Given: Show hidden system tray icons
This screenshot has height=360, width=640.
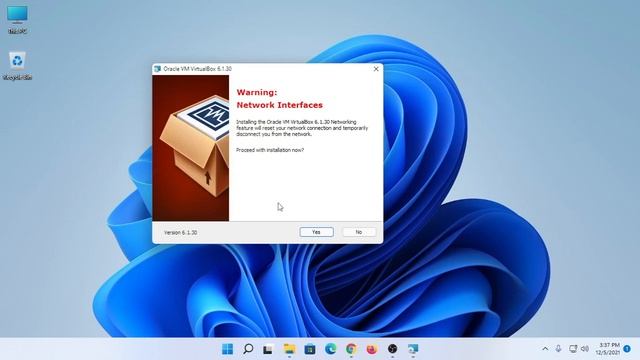Looking at the screenshot, I should pos(545,349).
